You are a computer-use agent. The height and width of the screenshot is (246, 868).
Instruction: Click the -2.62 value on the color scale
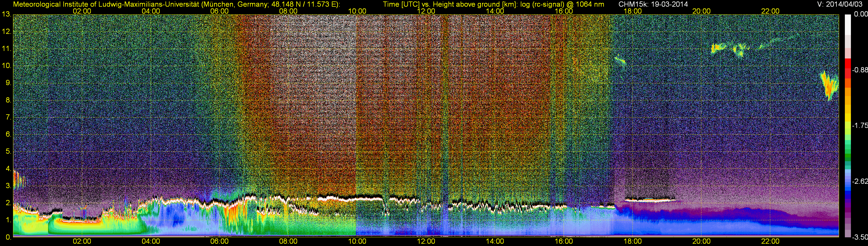point(860,181)
